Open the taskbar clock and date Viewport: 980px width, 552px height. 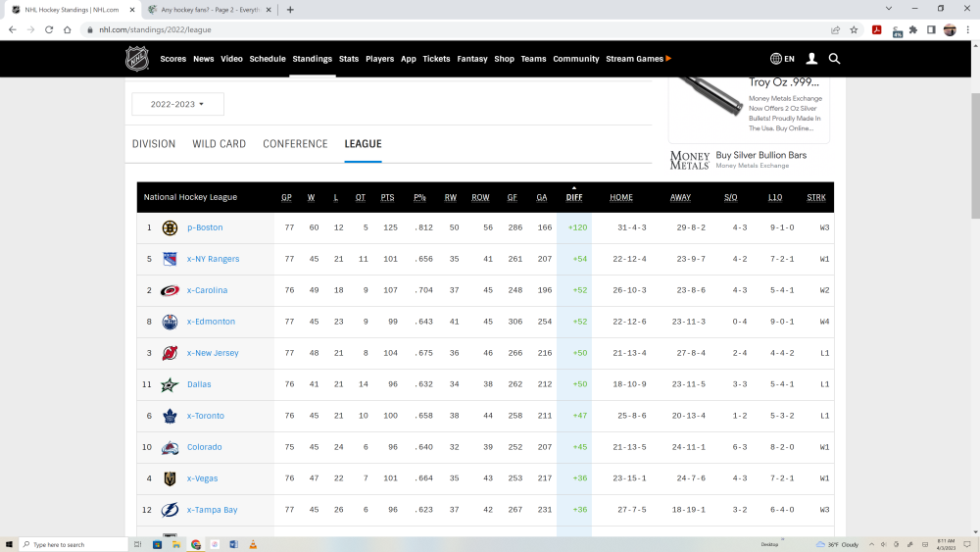tap(946, 544)
